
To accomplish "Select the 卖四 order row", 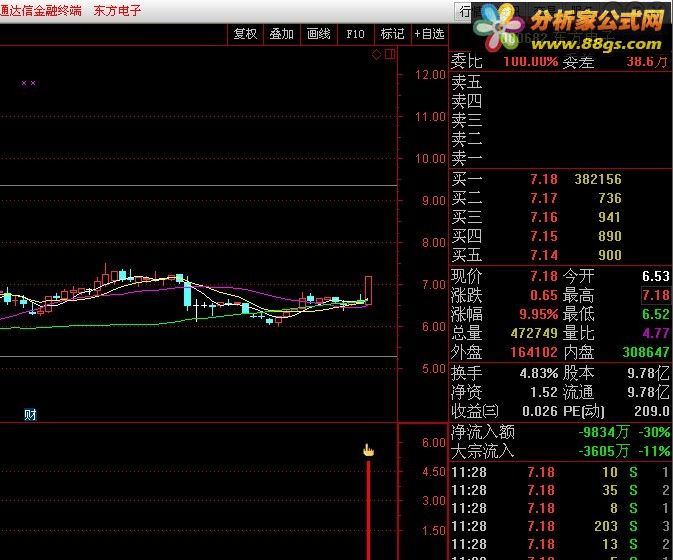I will coord(561,101).
